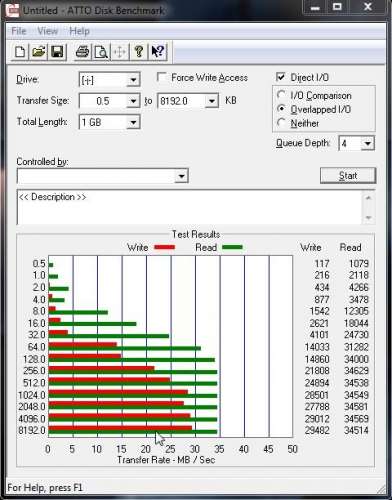Click read value 1079 in first row
This screenshot has height=500, width=392.
click(x=359, y=264)
